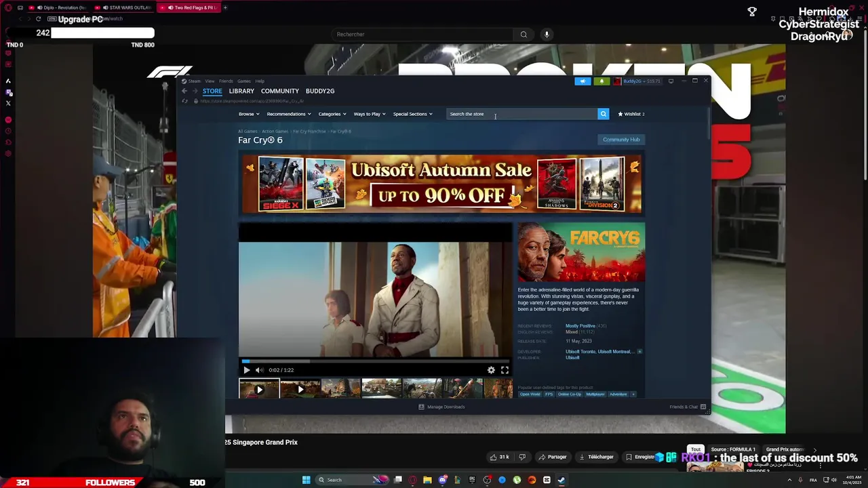Viewport: 868px width, 488px height.
Task: Open Steam from the Windows taskbar
Action: (561, 480)
